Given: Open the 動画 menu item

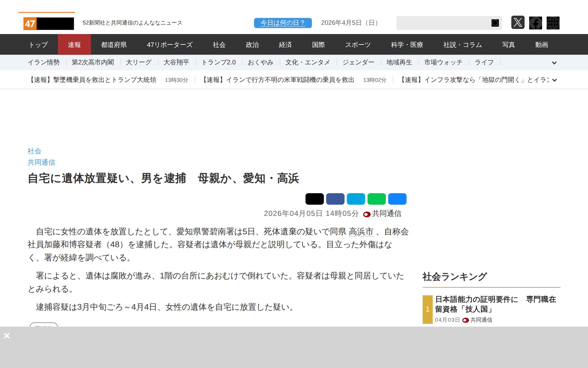Looking at the screenshot, I should click(x=541, y=44).
